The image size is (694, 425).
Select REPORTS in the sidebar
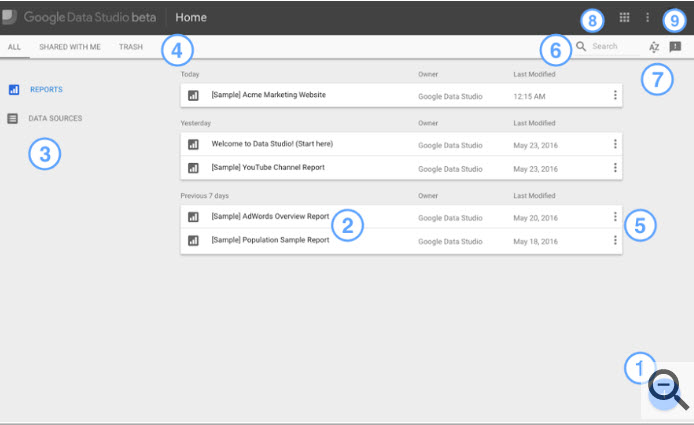(46, 89)
